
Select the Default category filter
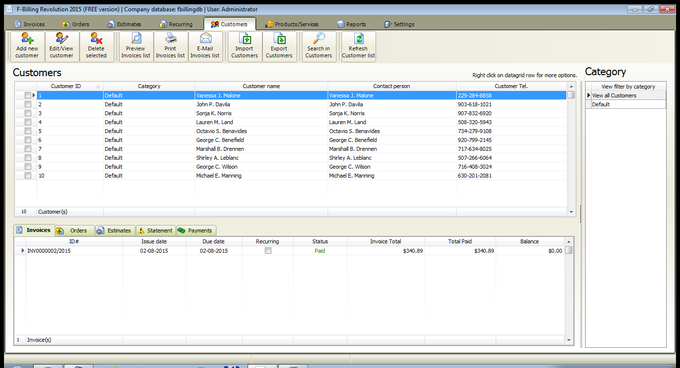click(626, 104)
